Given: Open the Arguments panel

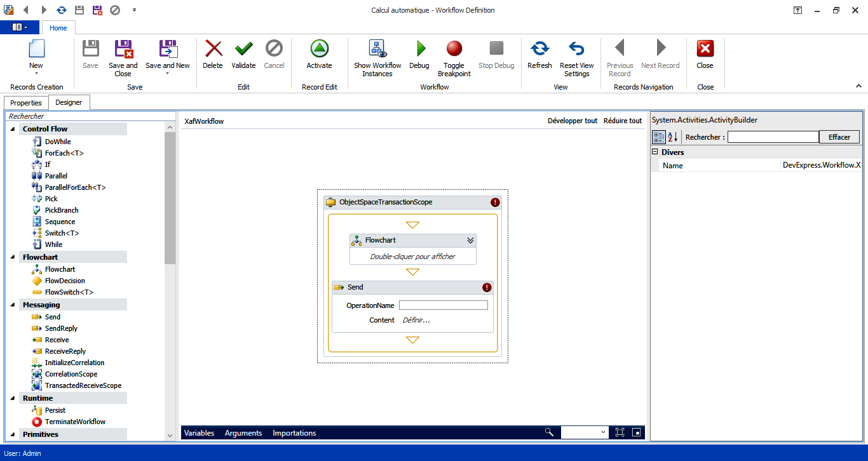Looking at the screenshot, I should click(x=243, y=433).
